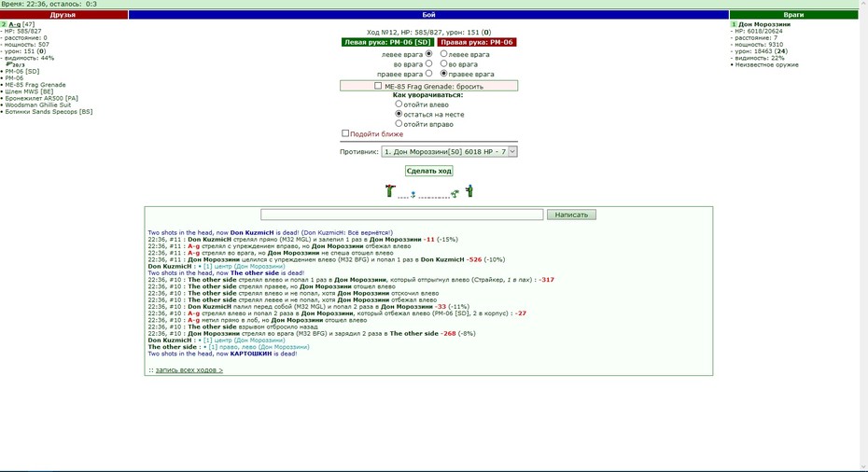Viewport: 868px width, 472px height.
Task: Click the green soldier figure on the battlefield strip
Action: 469,191
